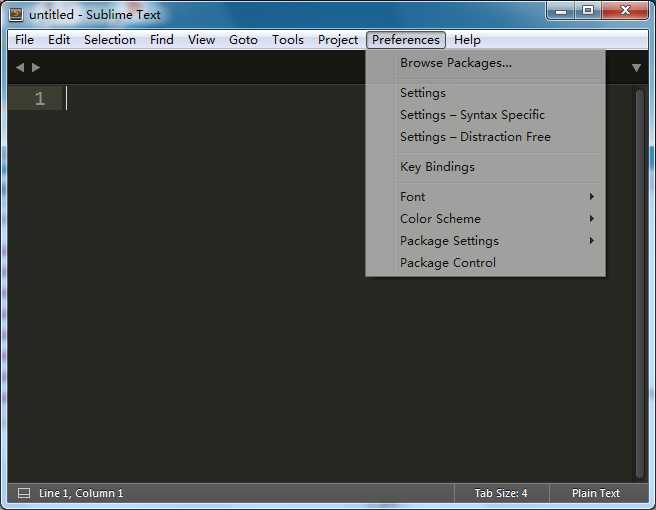
Task: Open the Selection menu
Action: [110, 40]
